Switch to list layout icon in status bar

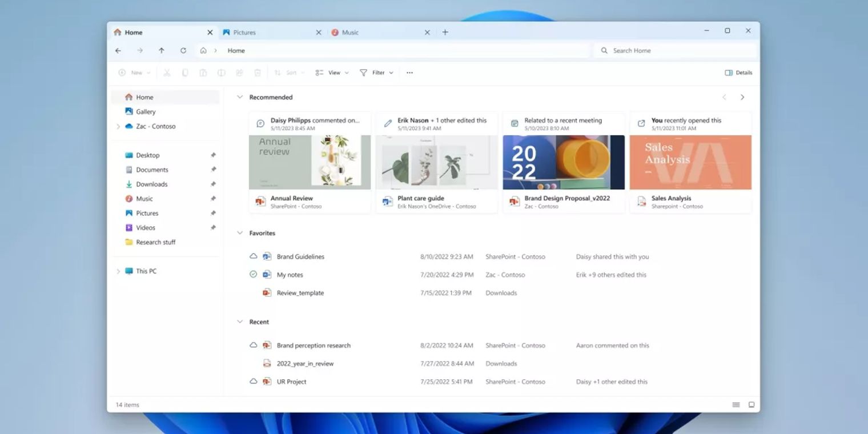736,405
